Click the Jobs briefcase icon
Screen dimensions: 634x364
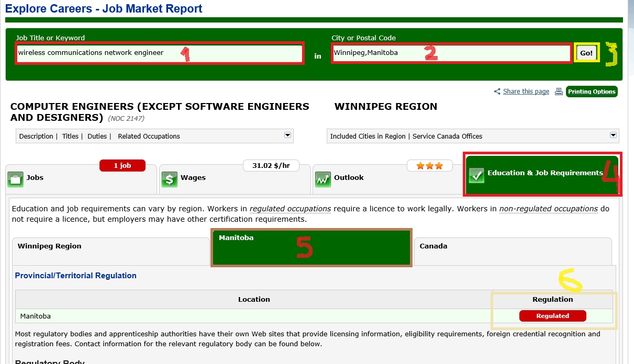click(16, 179)
